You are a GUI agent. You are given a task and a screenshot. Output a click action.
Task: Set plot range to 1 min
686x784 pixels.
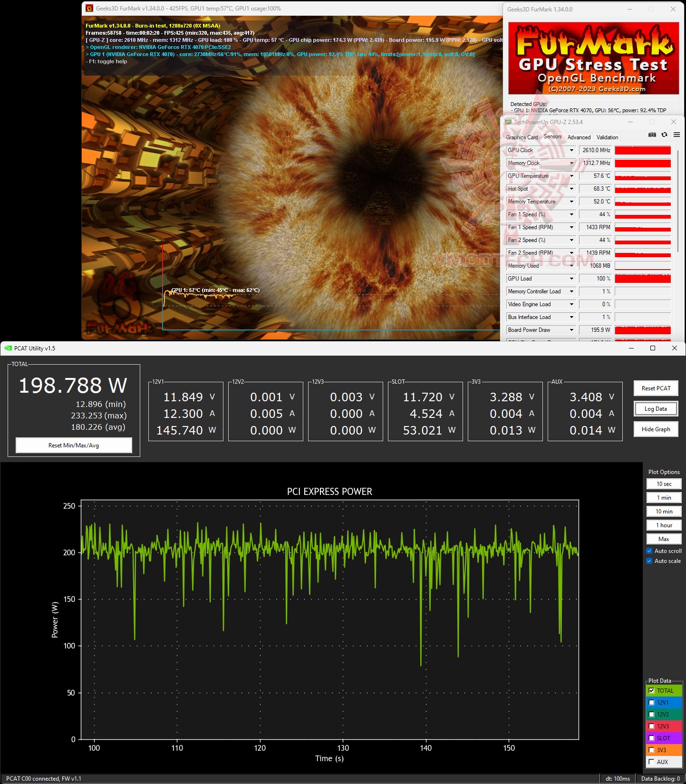[664, 498]
